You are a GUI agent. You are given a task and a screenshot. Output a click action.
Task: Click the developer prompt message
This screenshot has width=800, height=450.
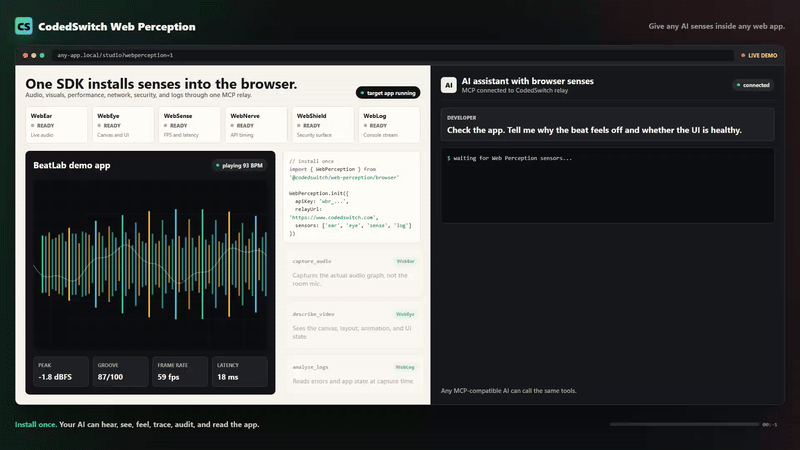(608, 124)
